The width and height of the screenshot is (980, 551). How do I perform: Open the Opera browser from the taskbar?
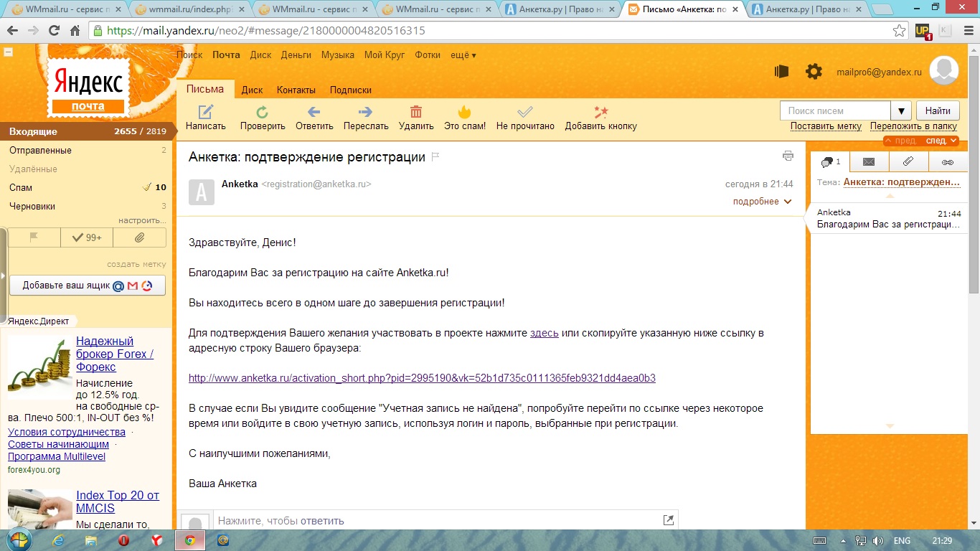pos(123,540)
